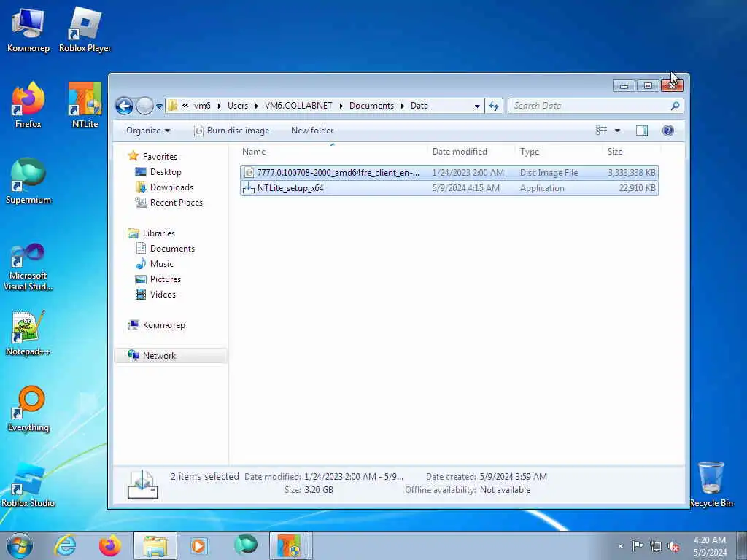Show hidden tray icons arrow
The height and width of the screenshot is (560, 747).
620,546
